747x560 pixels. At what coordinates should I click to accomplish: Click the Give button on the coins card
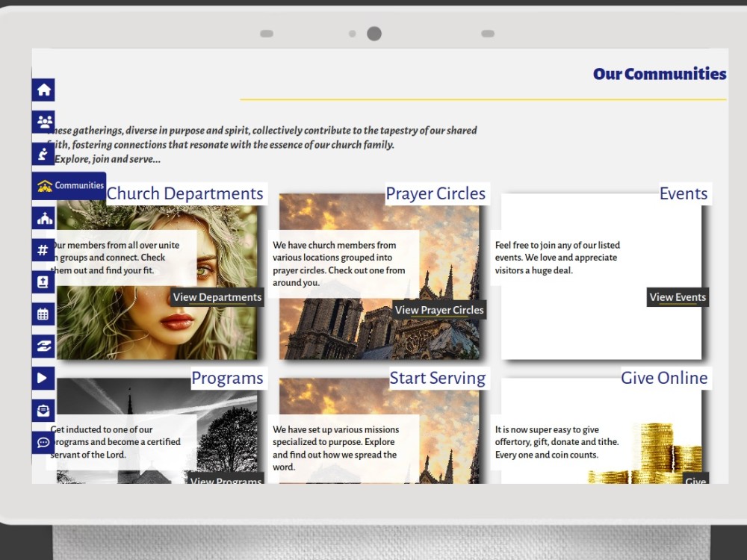point(695,479)
